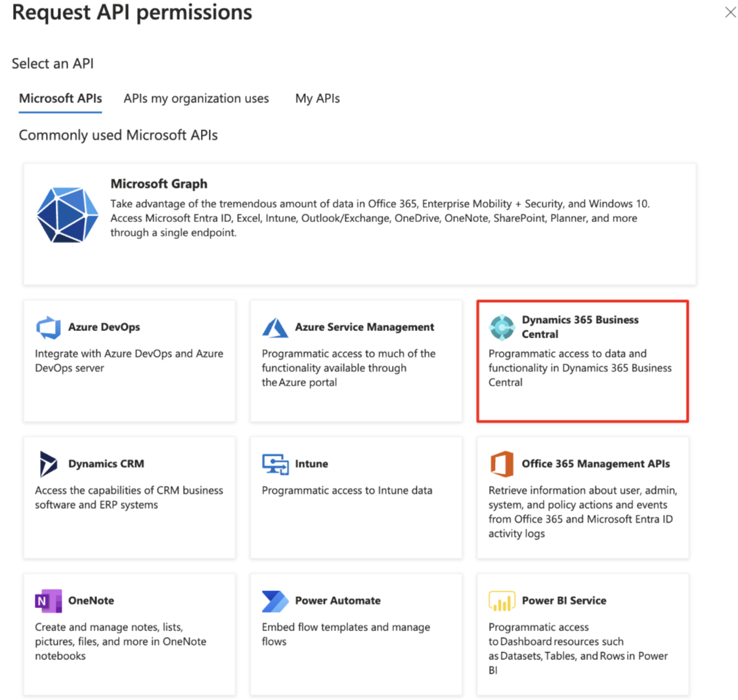Click the Intune monitor icon
This screenshot has width=738, height=700.
click(275, 464)
